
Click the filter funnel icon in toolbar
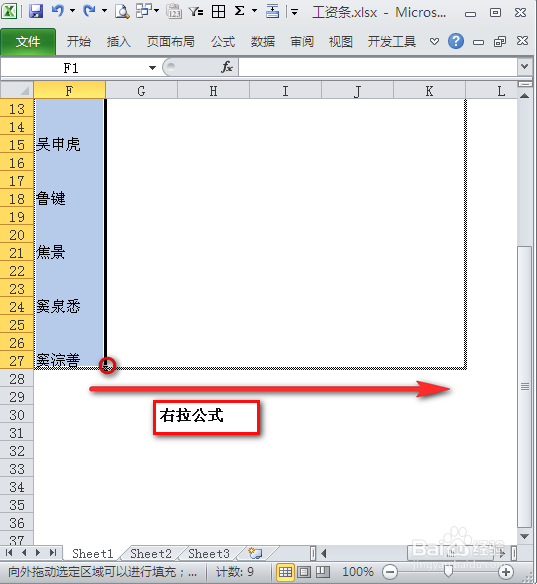point(196,12)
